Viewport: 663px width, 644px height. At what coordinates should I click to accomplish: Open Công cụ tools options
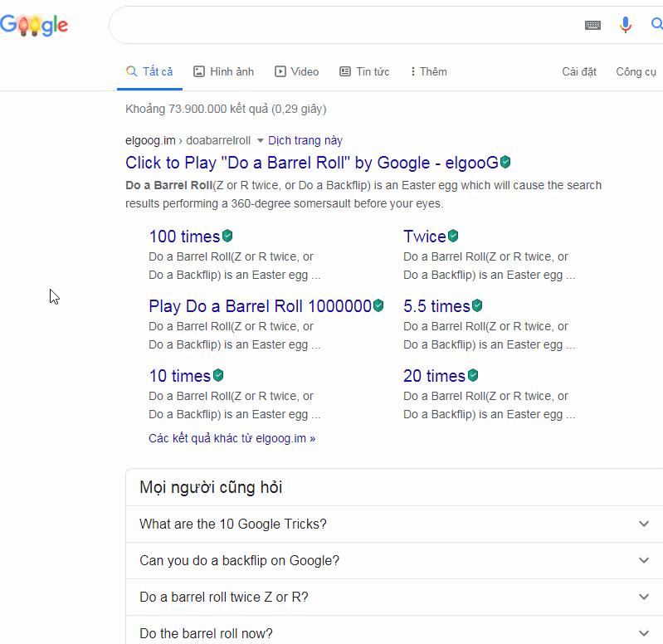636,71
